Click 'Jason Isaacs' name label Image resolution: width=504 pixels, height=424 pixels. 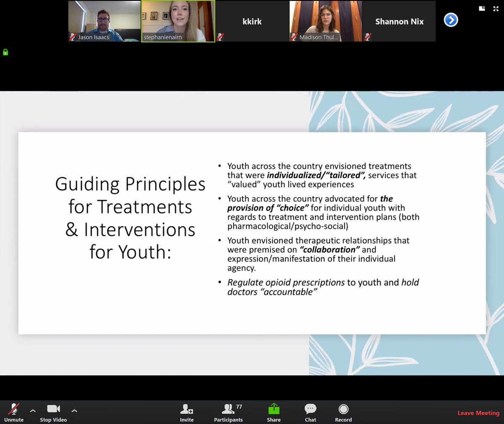[x=94, y=37]
